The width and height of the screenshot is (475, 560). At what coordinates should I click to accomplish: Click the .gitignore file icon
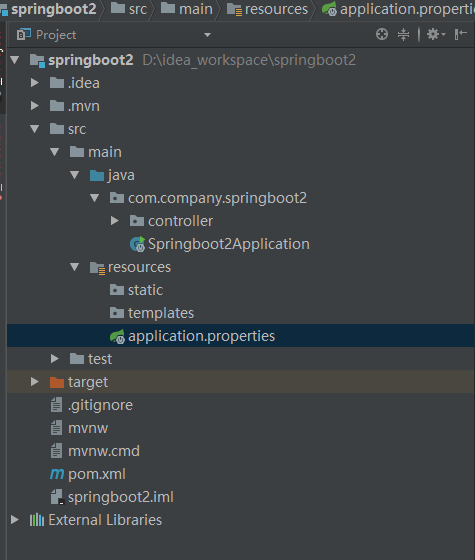coord(56,405)
